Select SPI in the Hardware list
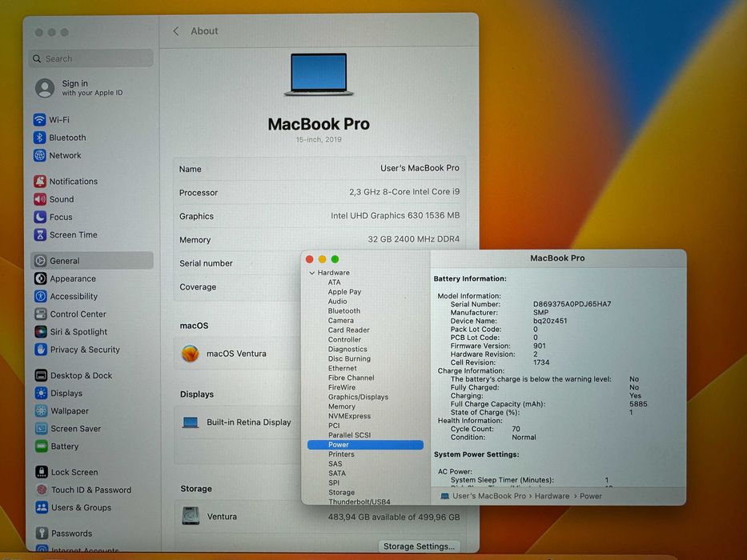This screenshot has height=560, width=747. coord(334,483)
